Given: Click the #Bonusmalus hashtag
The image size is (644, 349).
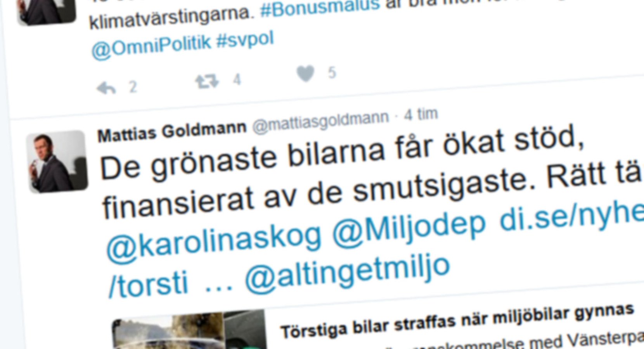Looking at the screenshot, I should [319, 9].
